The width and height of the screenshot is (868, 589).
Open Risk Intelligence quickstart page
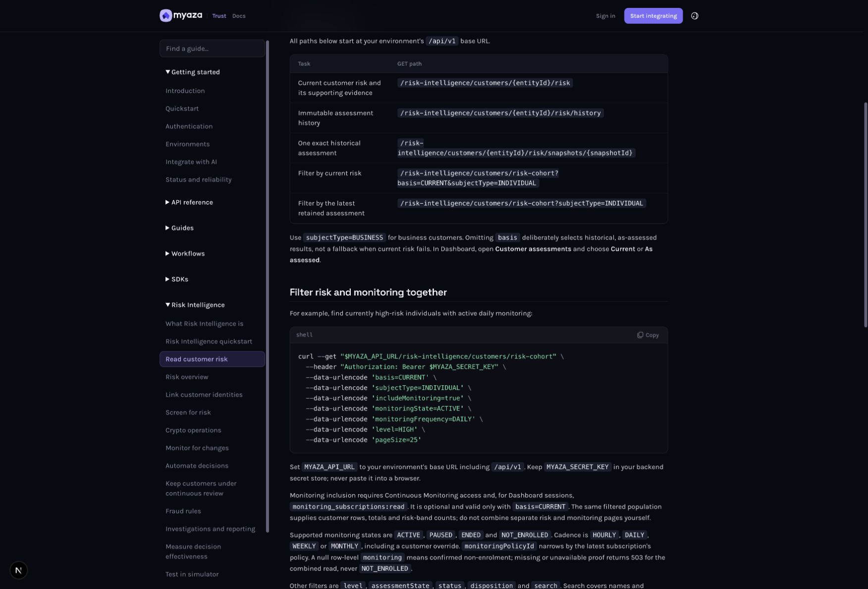[209, 342]
